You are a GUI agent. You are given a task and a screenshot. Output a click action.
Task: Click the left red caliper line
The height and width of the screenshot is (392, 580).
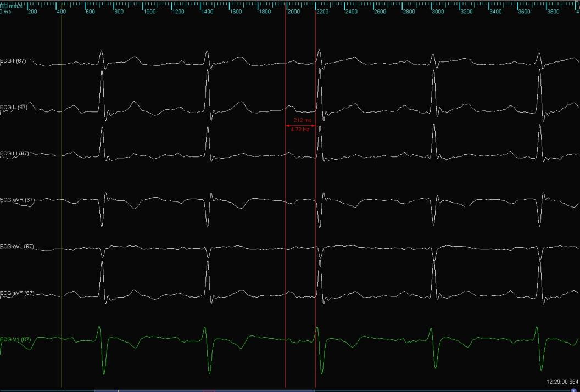click(285, 220)
